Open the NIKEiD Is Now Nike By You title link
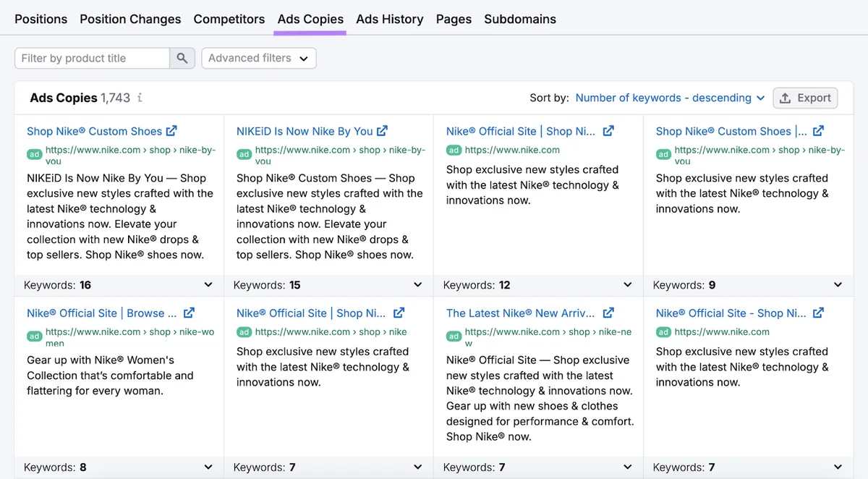The image size is (868, 479). coord(305,131)
